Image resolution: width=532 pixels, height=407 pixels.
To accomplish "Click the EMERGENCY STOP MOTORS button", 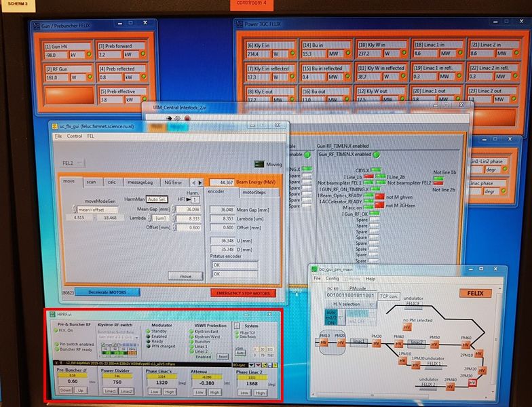I will [243, 293].
